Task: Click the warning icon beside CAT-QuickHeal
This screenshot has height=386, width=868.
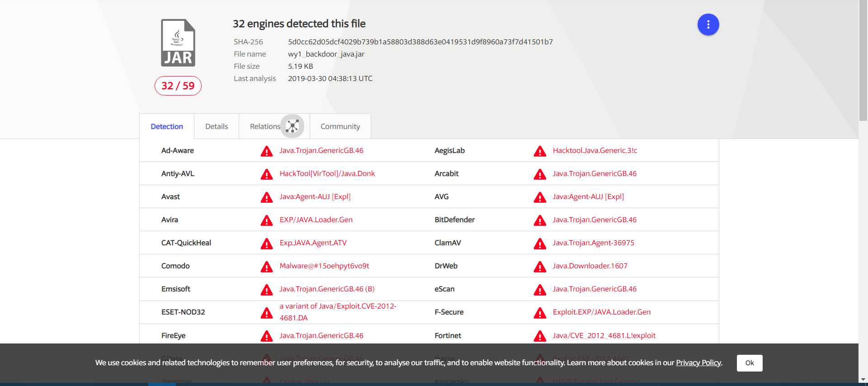Action: point(267,243)
